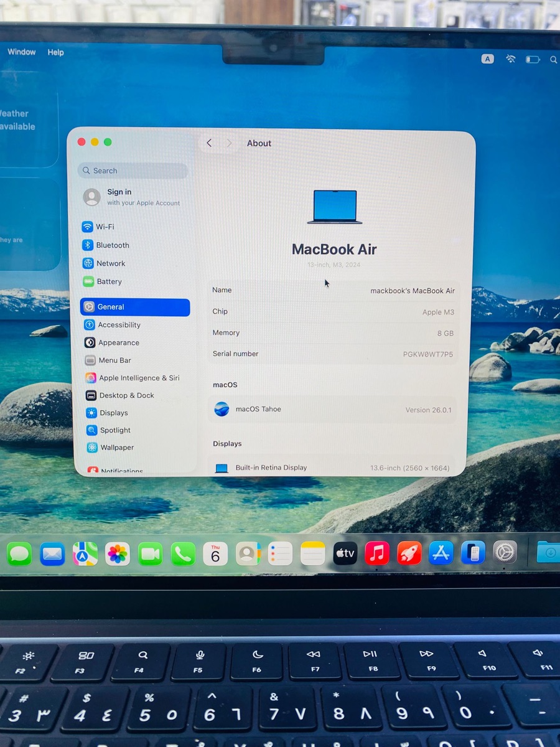Open Calendar from the Dock

pyautogui.click(x=215, y=553)
